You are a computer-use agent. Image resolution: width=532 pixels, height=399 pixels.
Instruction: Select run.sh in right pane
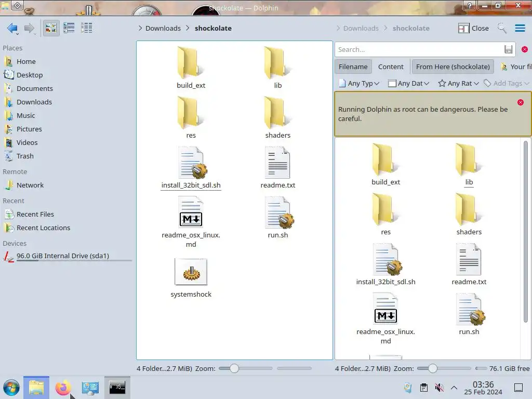click(x=469, y=314)
